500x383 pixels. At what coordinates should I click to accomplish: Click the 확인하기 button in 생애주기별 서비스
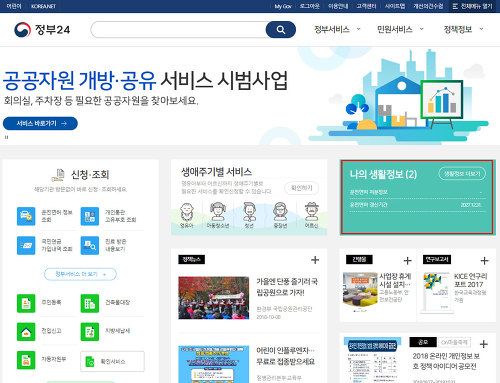click(x=301, y=188)
